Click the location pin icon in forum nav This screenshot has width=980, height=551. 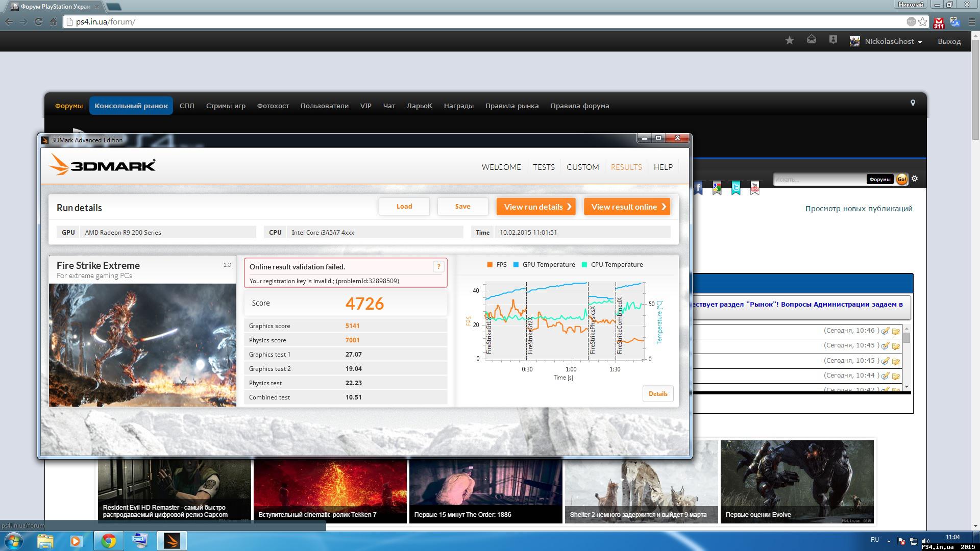pos(913,103)
